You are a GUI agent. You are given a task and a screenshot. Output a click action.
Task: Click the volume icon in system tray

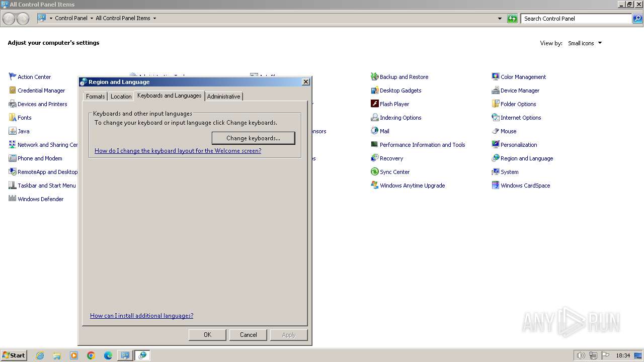coord(581,355)
